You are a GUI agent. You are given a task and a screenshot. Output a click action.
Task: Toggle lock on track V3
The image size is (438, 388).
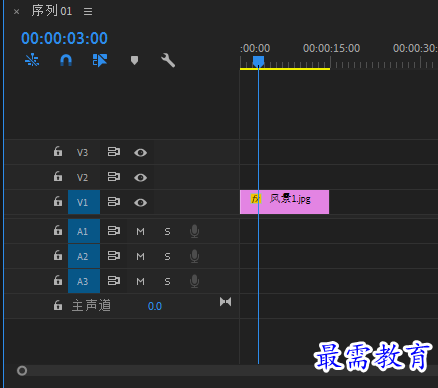(58, 151)
